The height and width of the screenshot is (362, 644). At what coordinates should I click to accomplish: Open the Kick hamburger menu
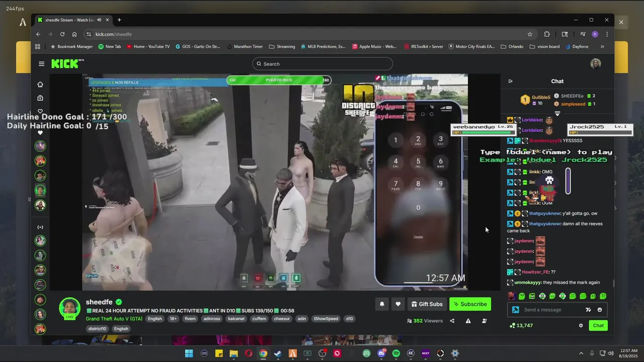point(41,64)
